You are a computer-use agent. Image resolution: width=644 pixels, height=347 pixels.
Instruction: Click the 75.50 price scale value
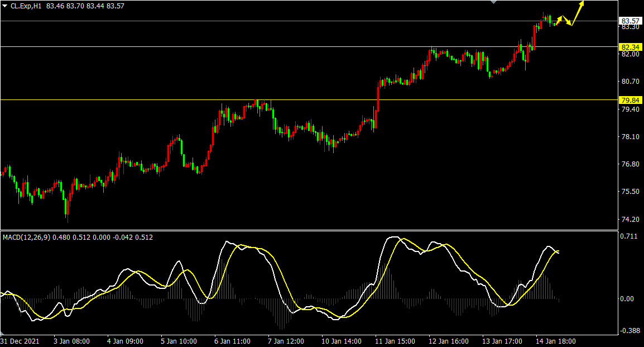click(631, 192)
